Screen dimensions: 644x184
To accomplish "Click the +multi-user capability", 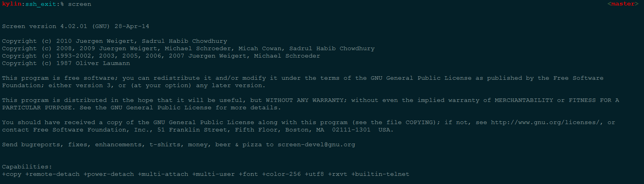I will pyautogui.click(x=214, y=174).
